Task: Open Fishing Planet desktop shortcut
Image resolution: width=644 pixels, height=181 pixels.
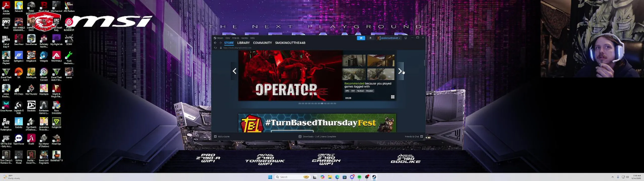Action: (19, 158)
